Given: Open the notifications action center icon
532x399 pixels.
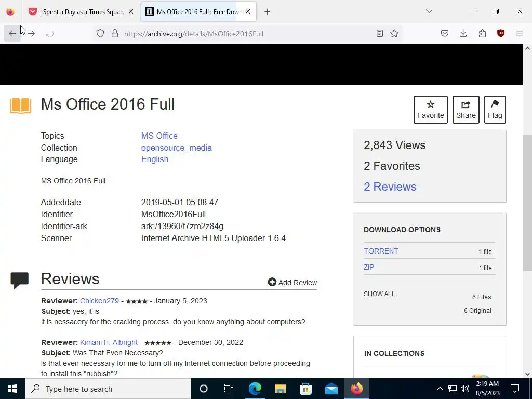Looking at the screenshot, I should (515, 389).
